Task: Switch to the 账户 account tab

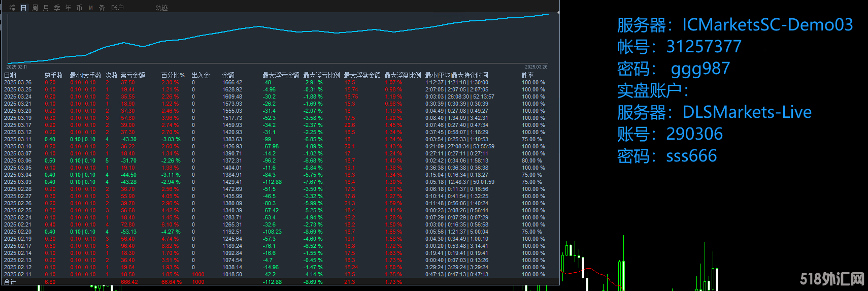Action: click(117, 8)
